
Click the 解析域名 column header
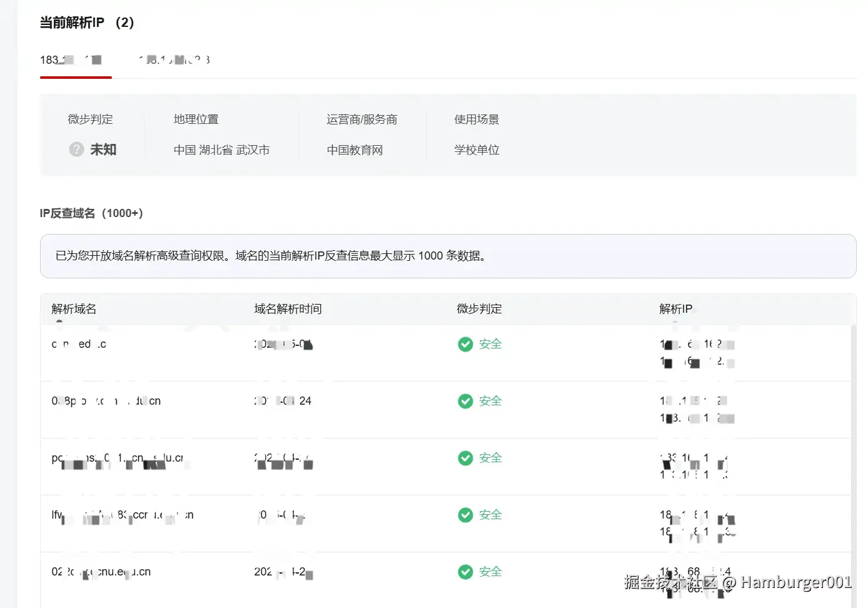(x=74, y=309)
